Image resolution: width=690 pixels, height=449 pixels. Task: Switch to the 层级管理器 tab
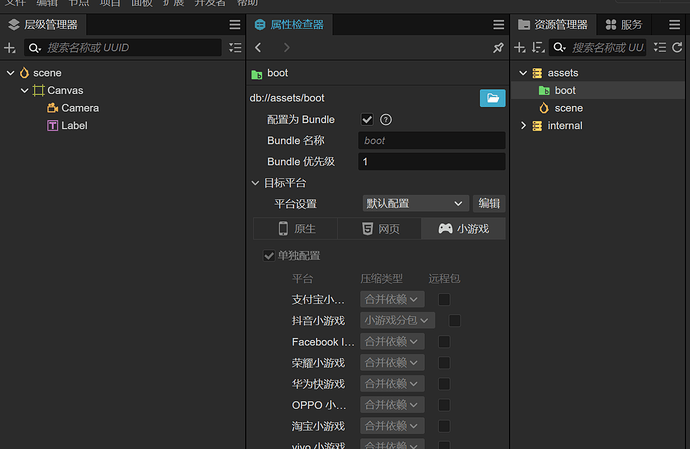(43, 25)
